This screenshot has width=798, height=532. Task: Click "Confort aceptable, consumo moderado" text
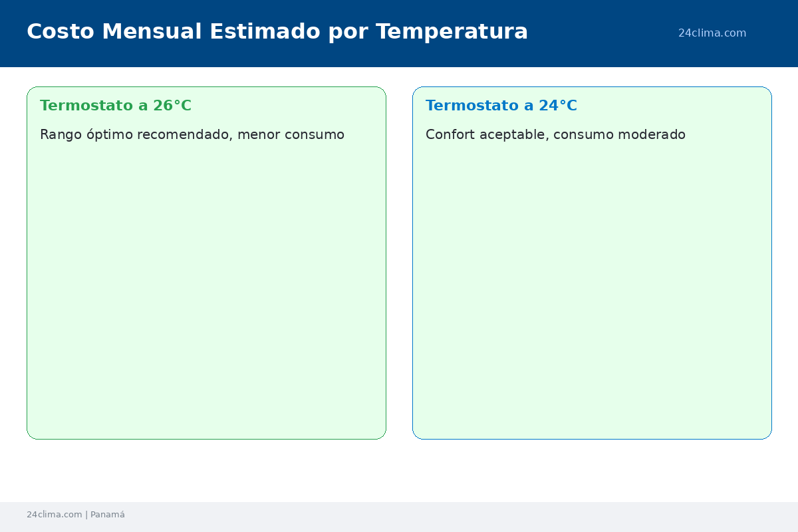[x=555, y=135]
